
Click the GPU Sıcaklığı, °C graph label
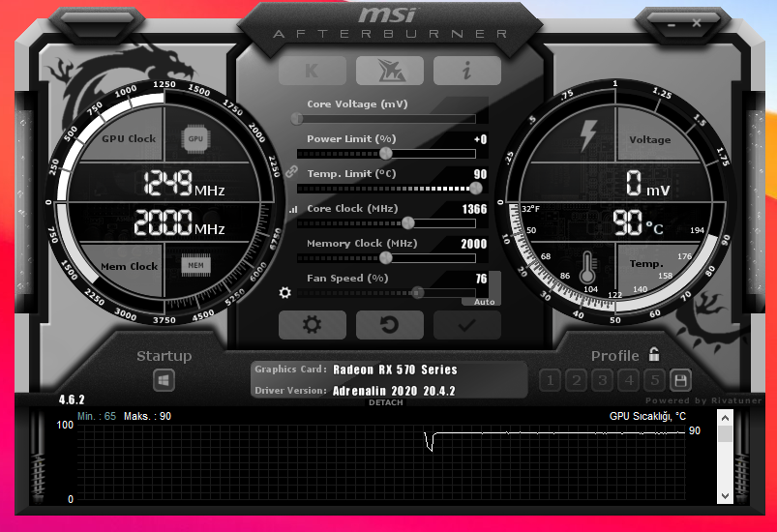pyautogui.click(x=647, y=416)
